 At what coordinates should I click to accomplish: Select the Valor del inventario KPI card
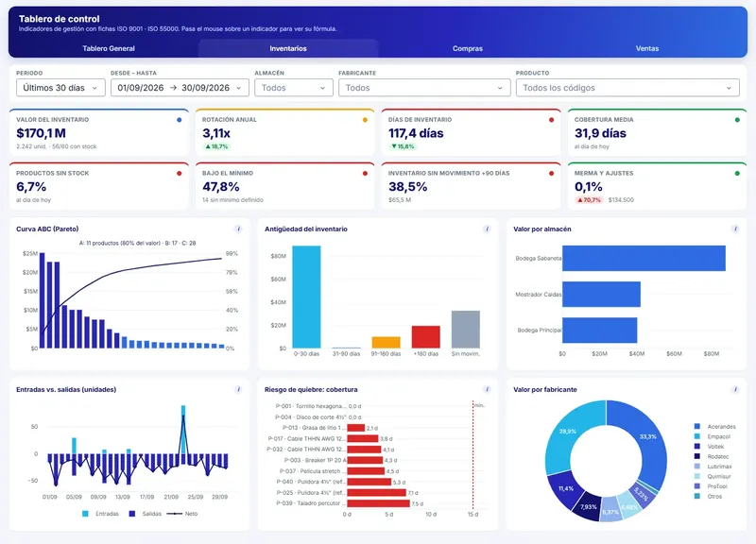(99, 132)
